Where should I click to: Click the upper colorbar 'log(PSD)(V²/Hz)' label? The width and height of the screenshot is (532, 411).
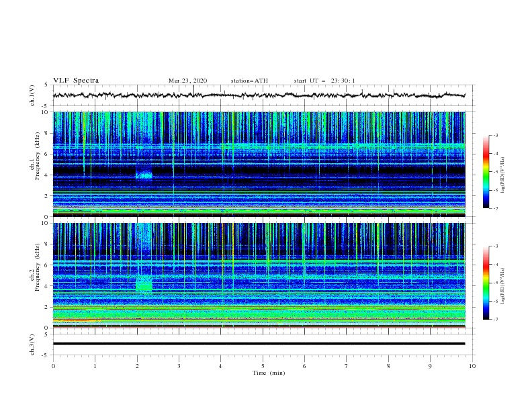pyautogui.click(x=503, y=175)
